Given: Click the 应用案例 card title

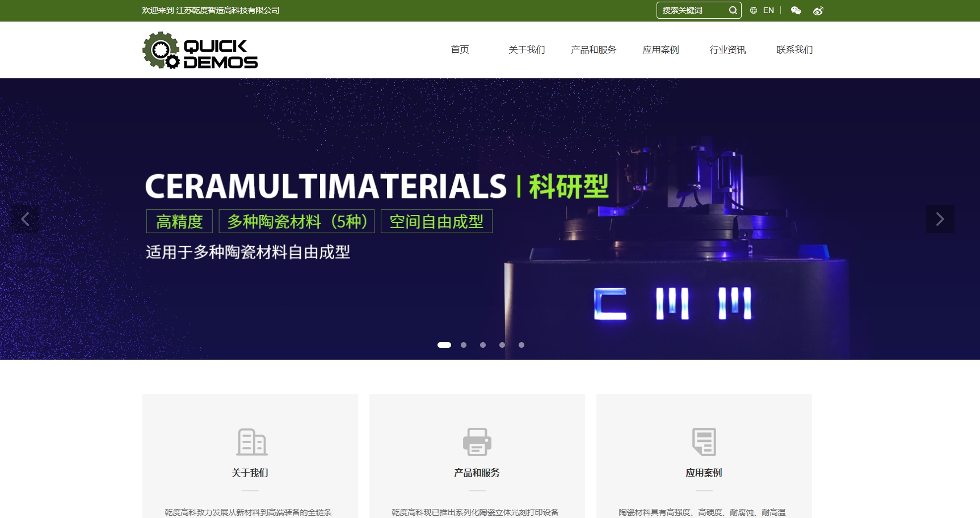Looking at the screenshot, I should [x=704, y=473].
